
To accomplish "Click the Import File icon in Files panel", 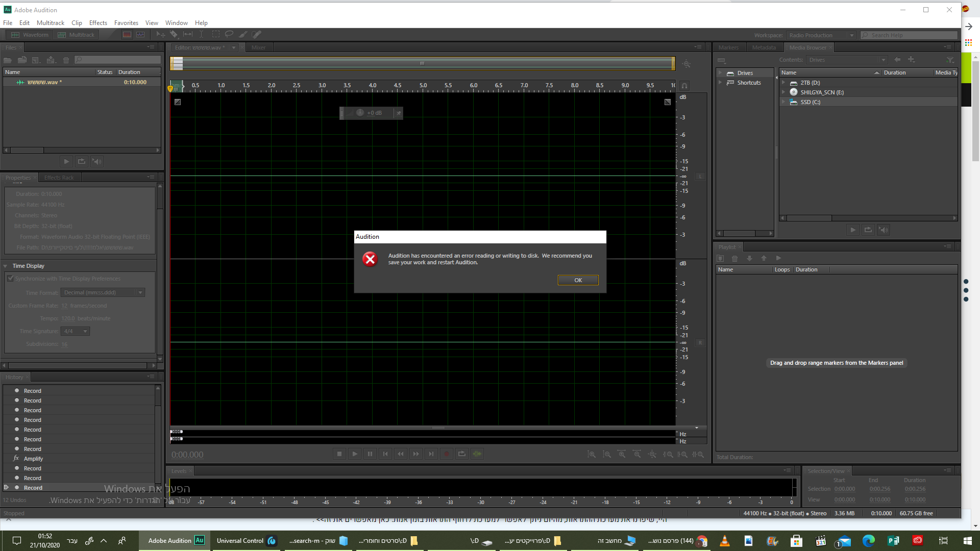I will tap(22, 60).
